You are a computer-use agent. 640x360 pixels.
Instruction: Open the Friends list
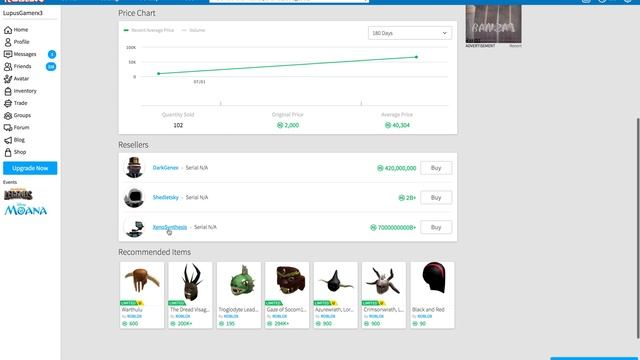click(18, 67)
